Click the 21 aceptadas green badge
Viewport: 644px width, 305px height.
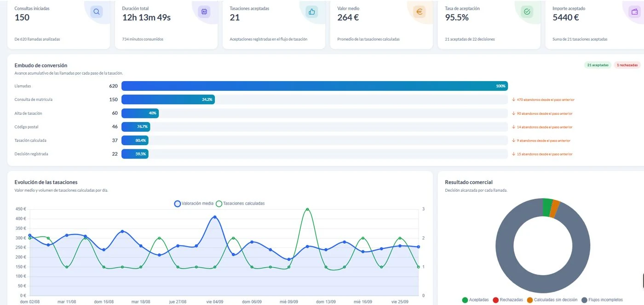(x=598, y=65)
